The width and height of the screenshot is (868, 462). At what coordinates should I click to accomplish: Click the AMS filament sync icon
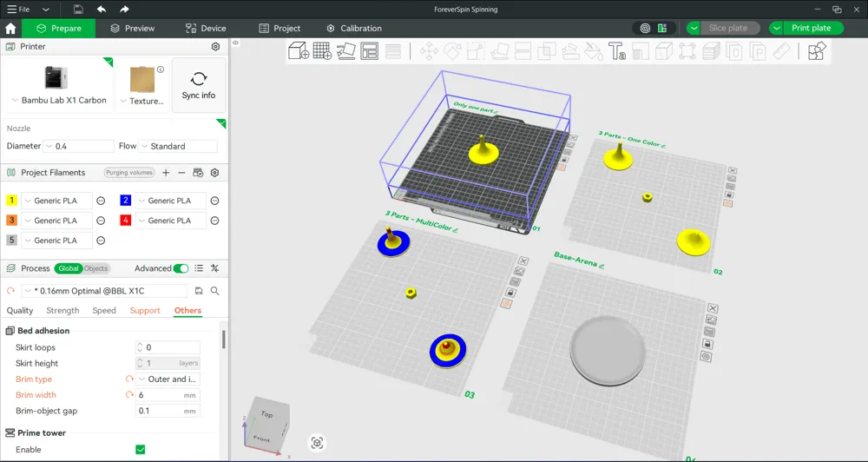tap(198, 173)
